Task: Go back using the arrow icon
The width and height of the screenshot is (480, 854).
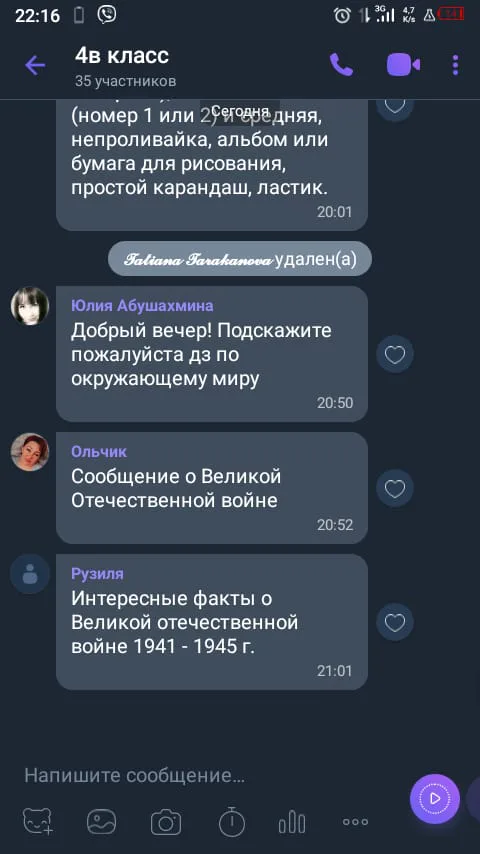Action: click(x=35, y=66)
